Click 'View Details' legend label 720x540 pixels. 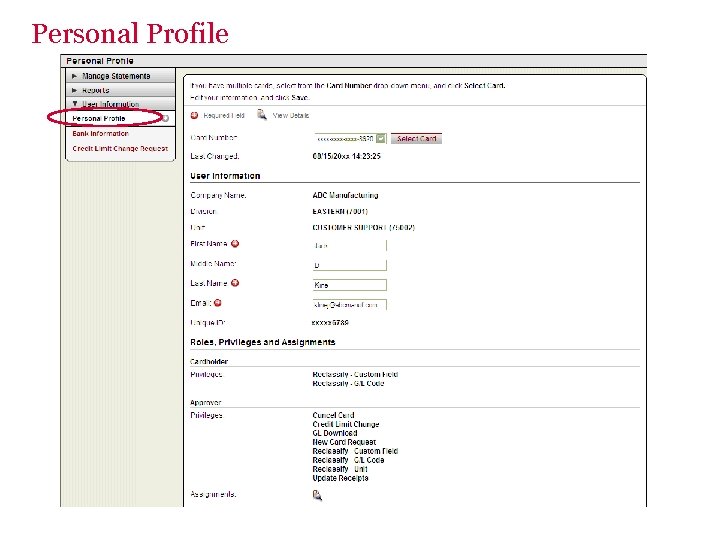[x=291, y=115]
